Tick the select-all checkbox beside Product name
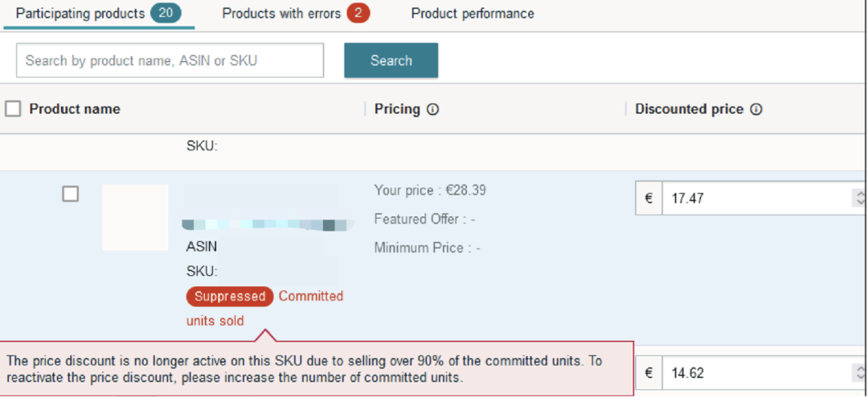Image resolution: width=868 pixels, height=402 pixels. (x=13, y=109)
